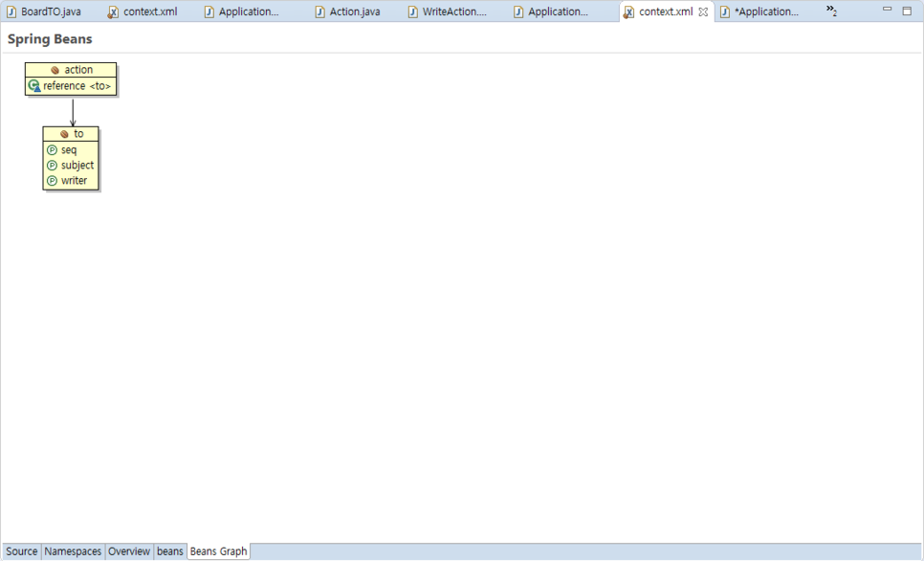Screen dimensions: 924x561
Task: Open the BoardTO.java editor tab
Action: click(45, 11)
